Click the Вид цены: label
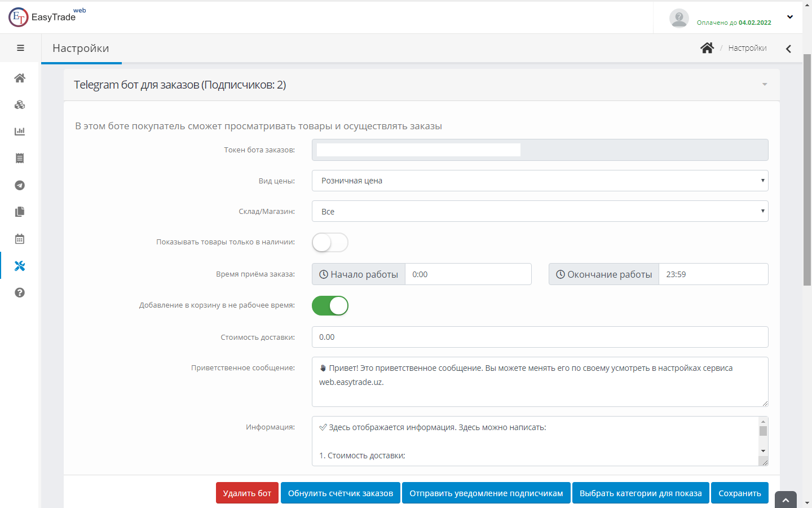This screenshot has height=508, width=812. [277, 181]
